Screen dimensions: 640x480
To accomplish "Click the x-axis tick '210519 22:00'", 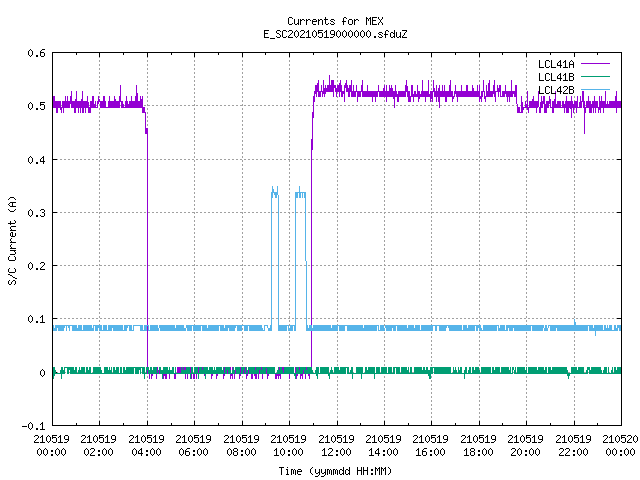I will 573,446.
